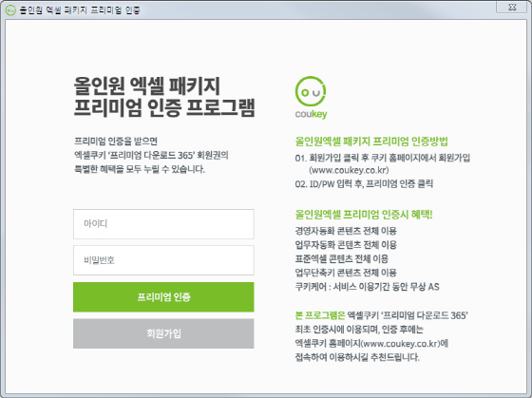The height and width of the screenshot is (398, 532).
Task: Click the line 특별한 혜택을 모두 누릴 수 있습니다.
Action: [x=140, y=169]
